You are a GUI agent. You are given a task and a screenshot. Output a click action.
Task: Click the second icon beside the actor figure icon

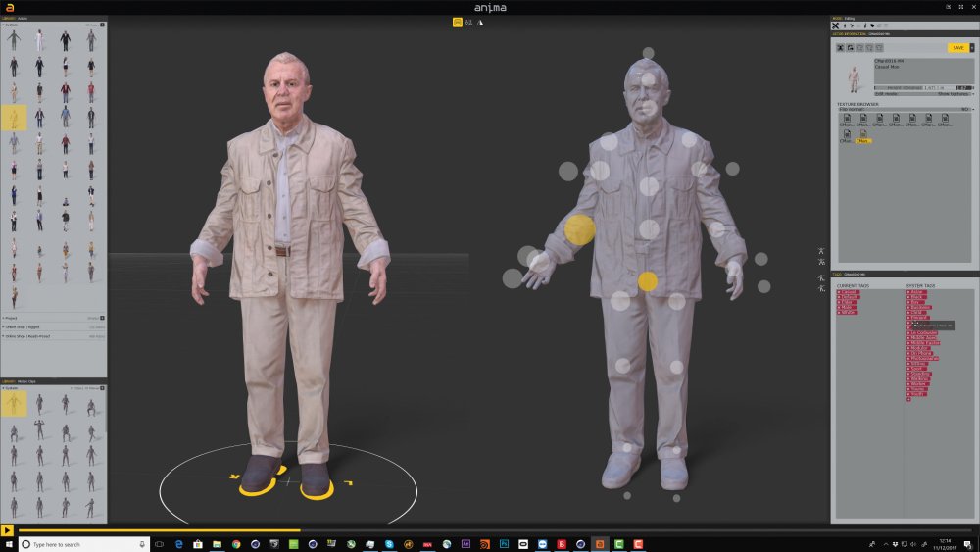850,47
